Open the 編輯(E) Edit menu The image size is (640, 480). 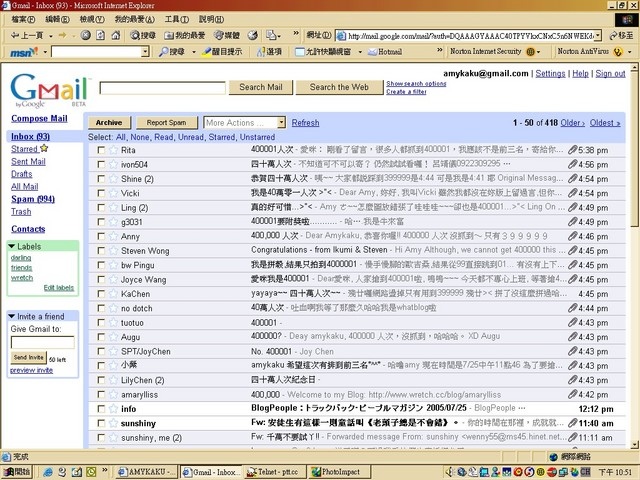57,19
